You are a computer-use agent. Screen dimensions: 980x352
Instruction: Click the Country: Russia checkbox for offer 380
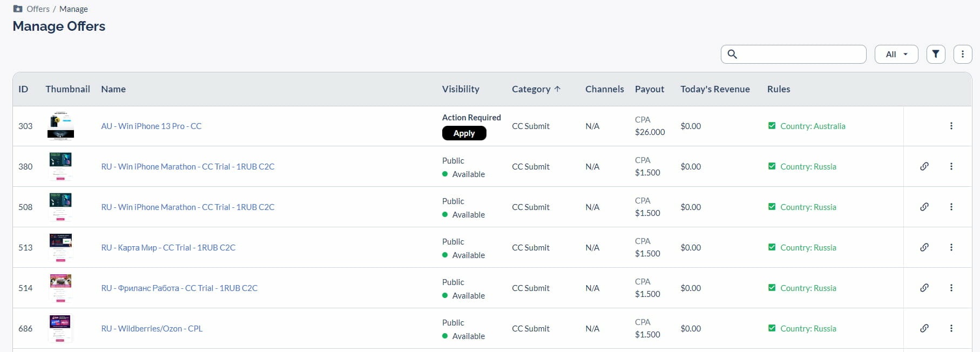tap(772, 166)
